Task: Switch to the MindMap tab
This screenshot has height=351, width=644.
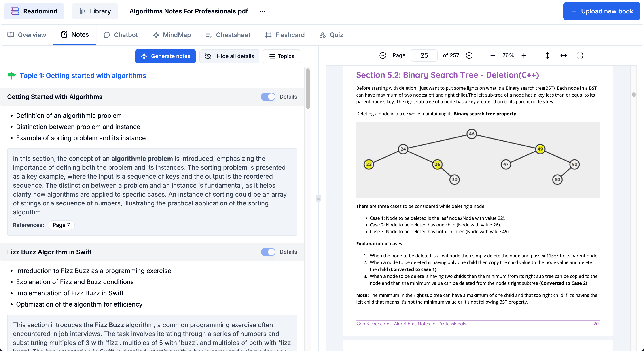Action: click(172, 35)
